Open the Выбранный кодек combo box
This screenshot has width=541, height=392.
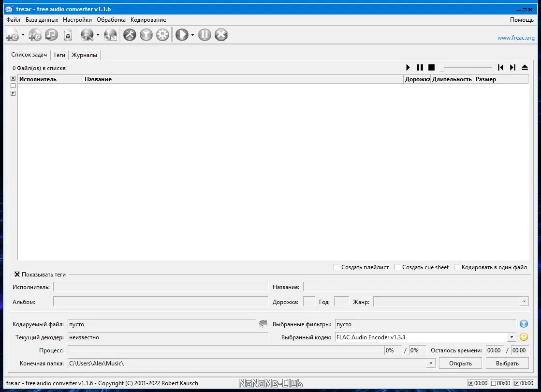click(x=425, y=337)
